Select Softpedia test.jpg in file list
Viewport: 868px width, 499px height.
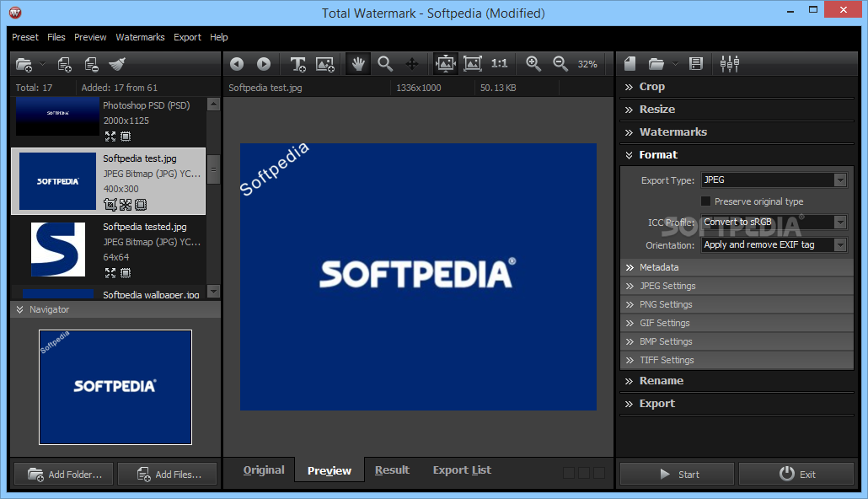pos(109,181)
